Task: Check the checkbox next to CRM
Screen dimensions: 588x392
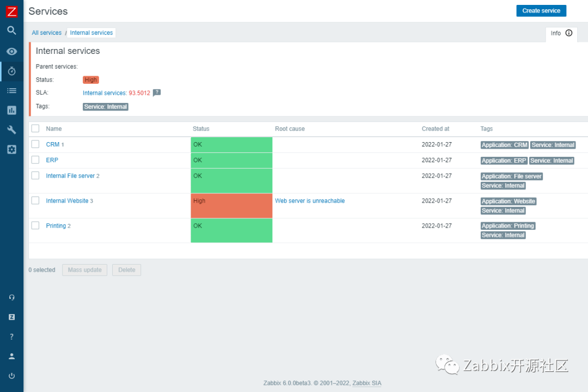Action: click(35, 144)
